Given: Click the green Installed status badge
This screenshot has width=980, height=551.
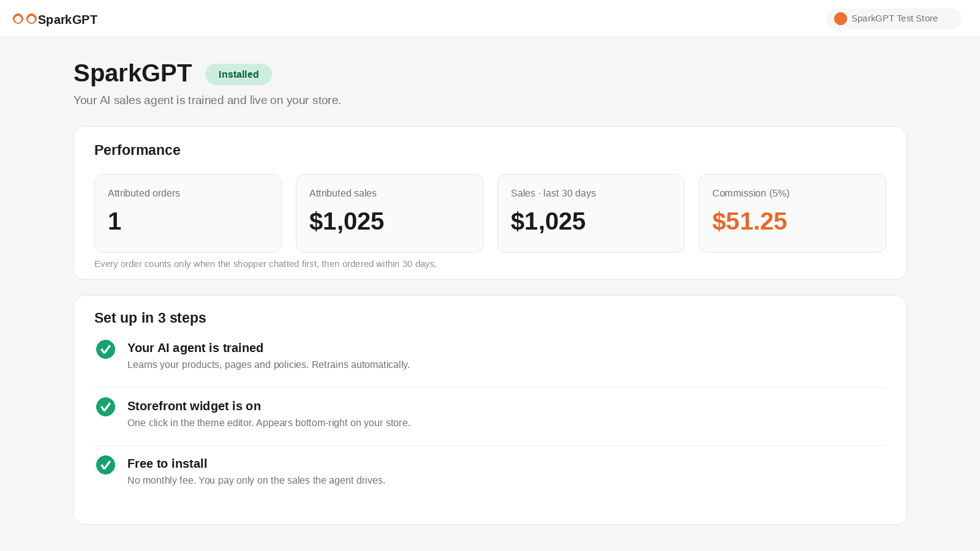Looking at the screenshot, I should tap(238, 74).
